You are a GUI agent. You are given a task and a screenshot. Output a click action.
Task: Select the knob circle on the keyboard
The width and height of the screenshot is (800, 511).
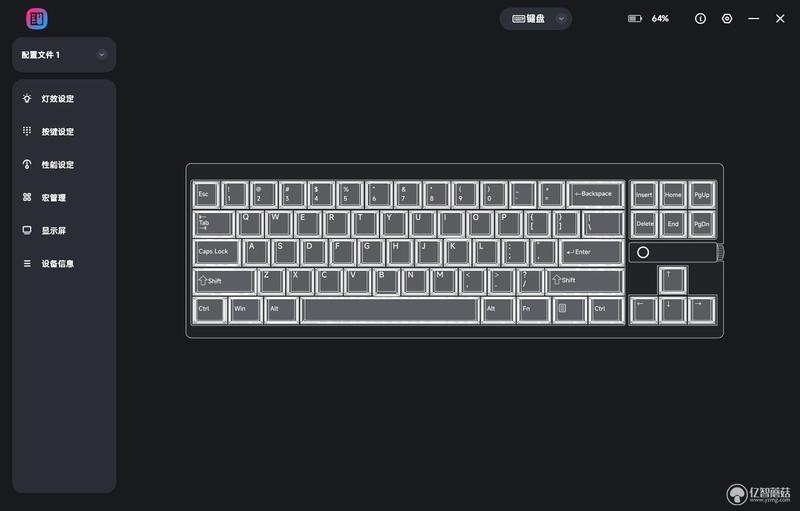(643, 252)
